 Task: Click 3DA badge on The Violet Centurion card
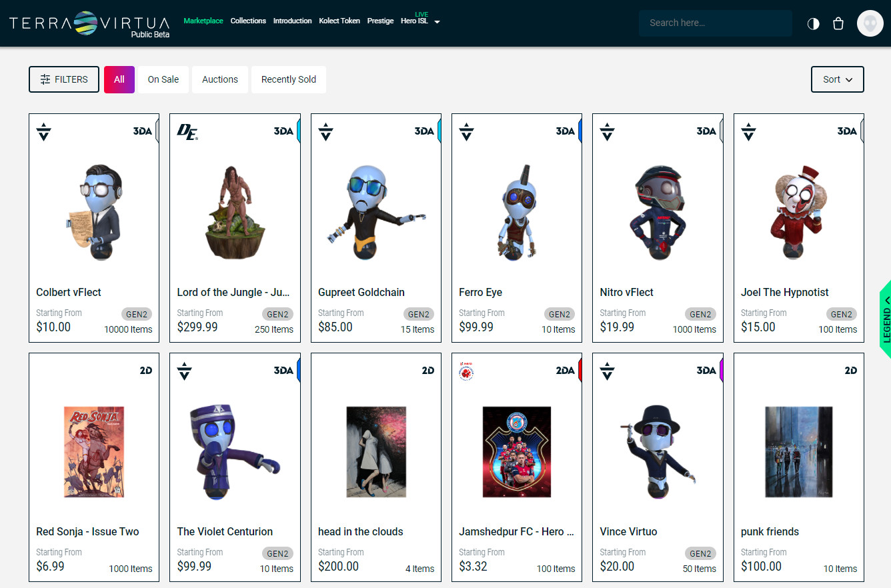tap(283, 371)
